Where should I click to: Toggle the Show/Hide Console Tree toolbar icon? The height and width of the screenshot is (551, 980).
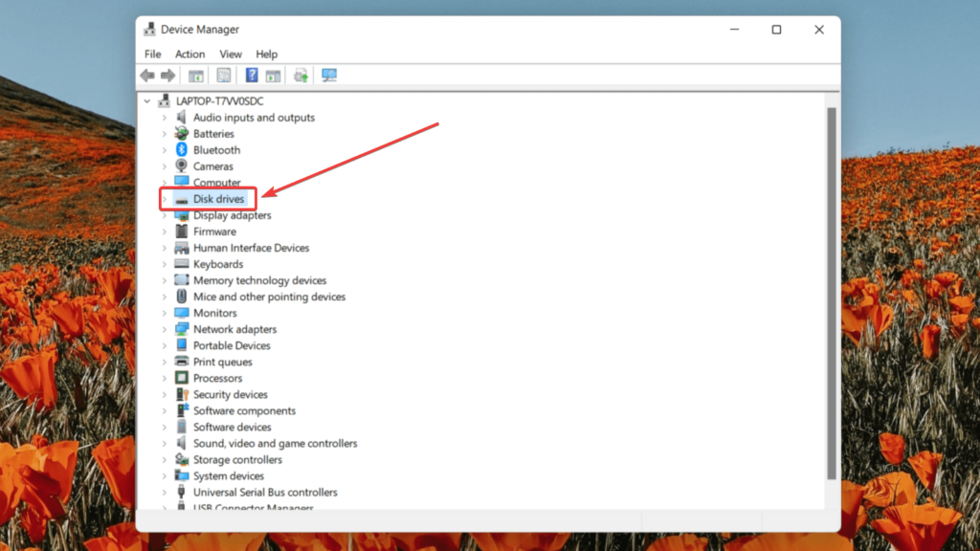pyautogui.click(x=196, y=75)
